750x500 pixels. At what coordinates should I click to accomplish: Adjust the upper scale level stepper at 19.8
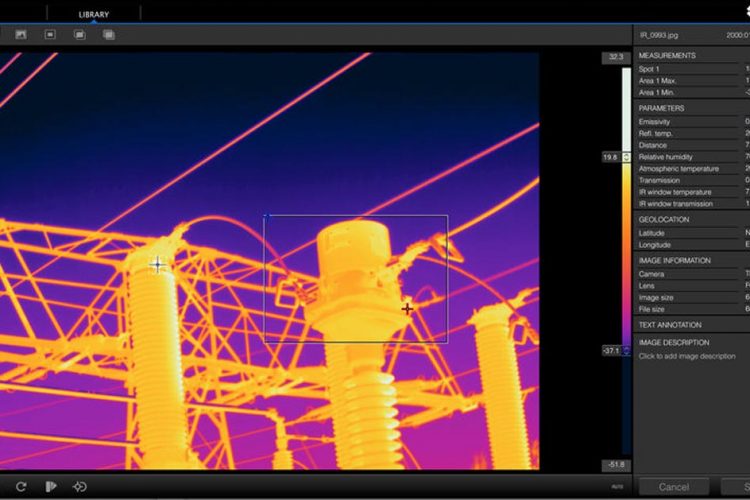[x=627, y=157]
